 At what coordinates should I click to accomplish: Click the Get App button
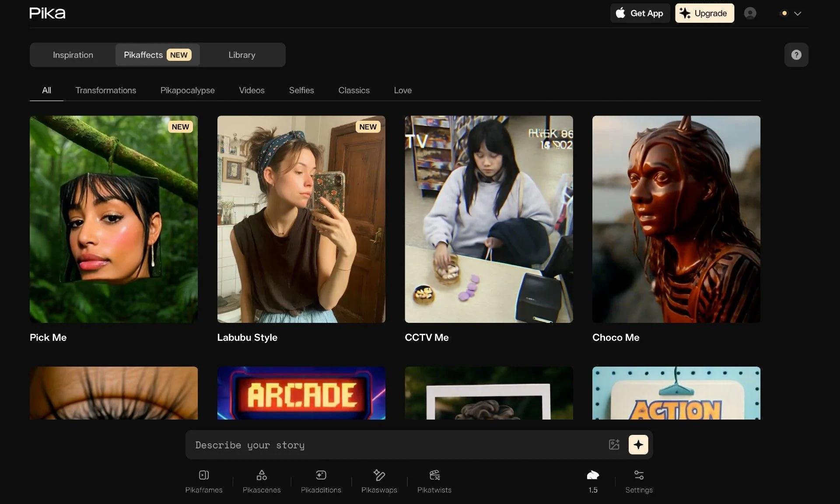pos(640,13)
